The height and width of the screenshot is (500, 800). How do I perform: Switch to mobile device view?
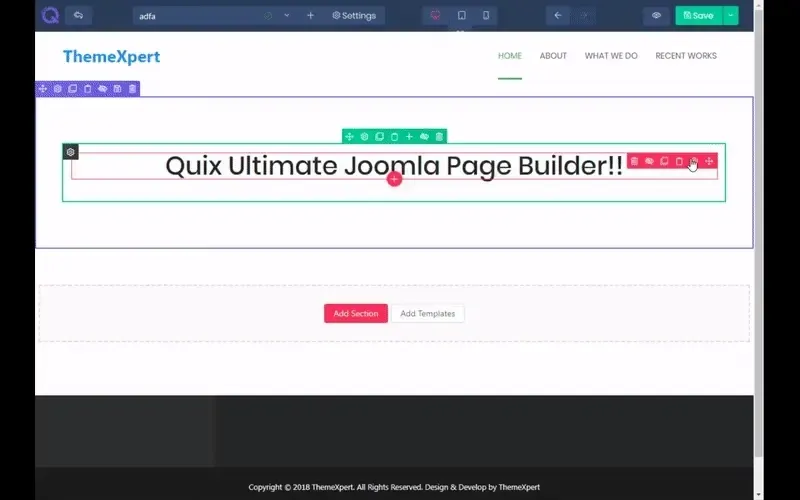[x=486, y=15]
